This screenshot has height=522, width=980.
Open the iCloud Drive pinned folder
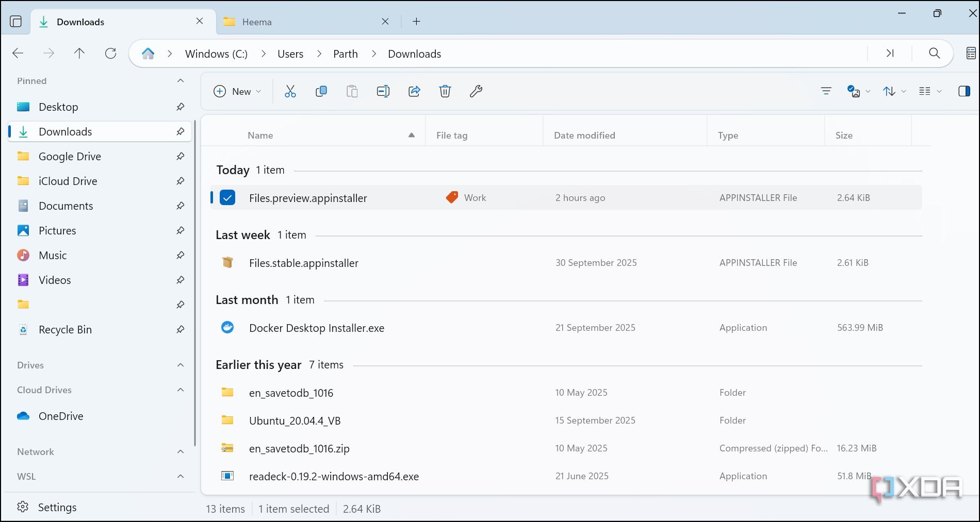pos(100,181)
